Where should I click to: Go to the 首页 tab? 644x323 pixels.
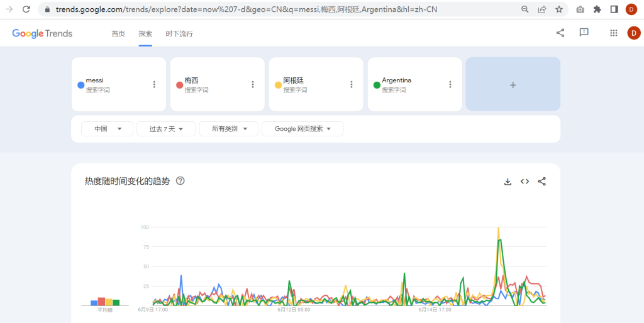pyautogui.click(x=118, y=34)
